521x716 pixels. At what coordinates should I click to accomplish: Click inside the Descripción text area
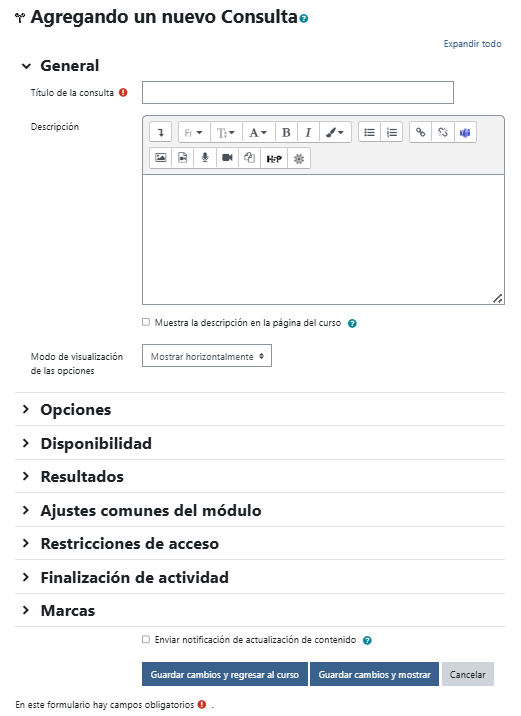(323, 239)
